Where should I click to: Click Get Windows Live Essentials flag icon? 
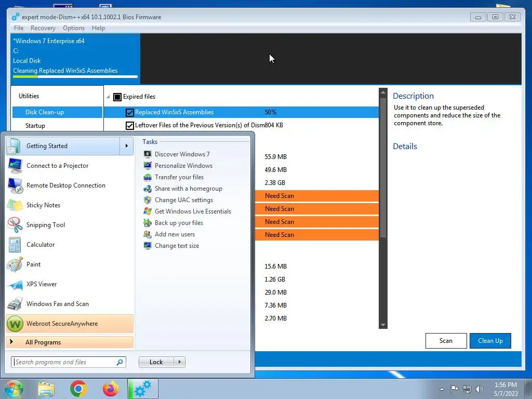pyautogui.click(x=148, y=211)
